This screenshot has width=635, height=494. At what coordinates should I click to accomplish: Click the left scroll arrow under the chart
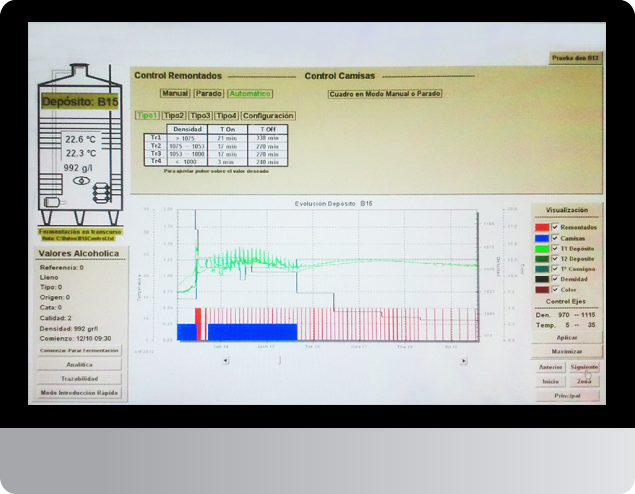click(224, 359)
